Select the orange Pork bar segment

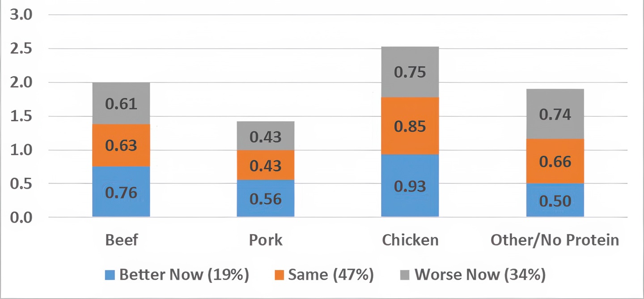(x=266, y=165)
